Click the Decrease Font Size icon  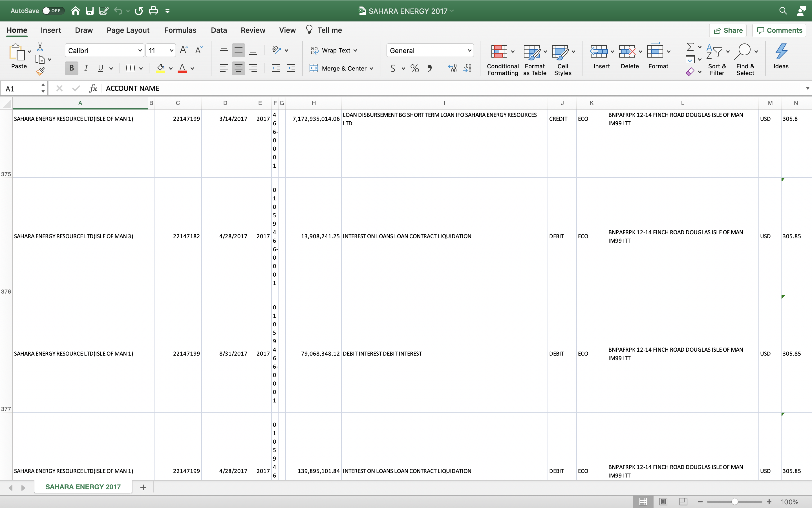[x=199, y=50]
